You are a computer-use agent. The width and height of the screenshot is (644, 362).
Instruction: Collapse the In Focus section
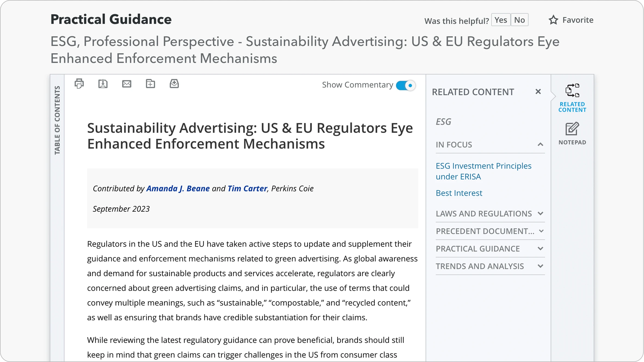coord(540,145)
